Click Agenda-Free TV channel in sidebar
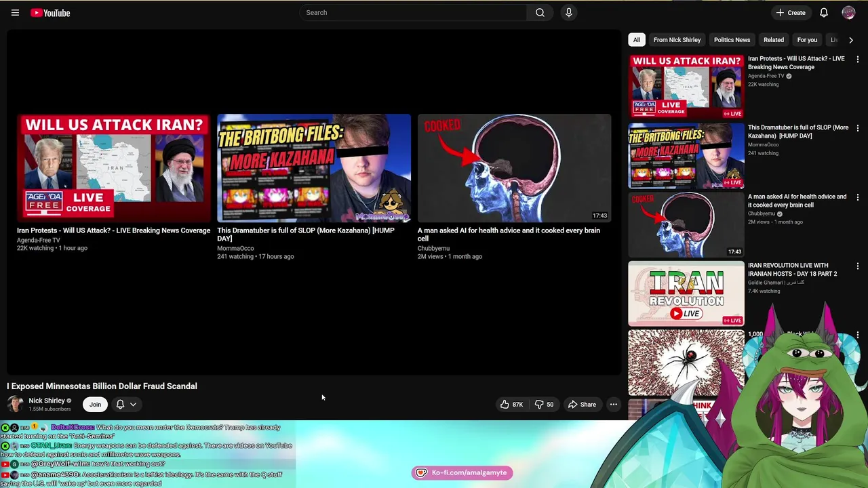This screenshot has height=488, width=868. pyautogui.click(x=766, y=76)
